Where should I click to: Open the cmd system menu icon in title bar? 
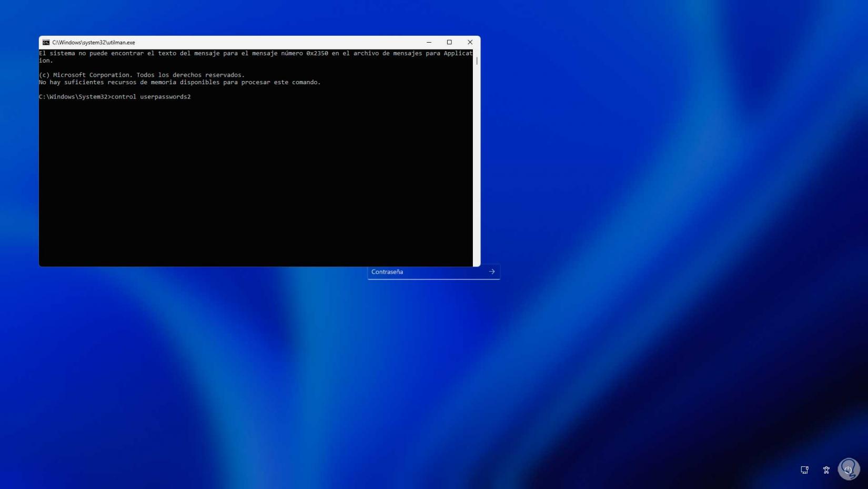point(46,42)
